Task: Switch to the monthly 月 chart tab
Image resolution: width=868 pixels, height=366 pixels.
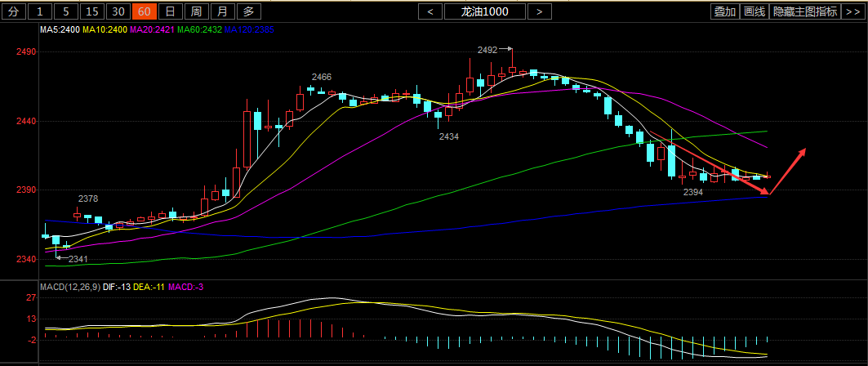Action: pos(221,11)
